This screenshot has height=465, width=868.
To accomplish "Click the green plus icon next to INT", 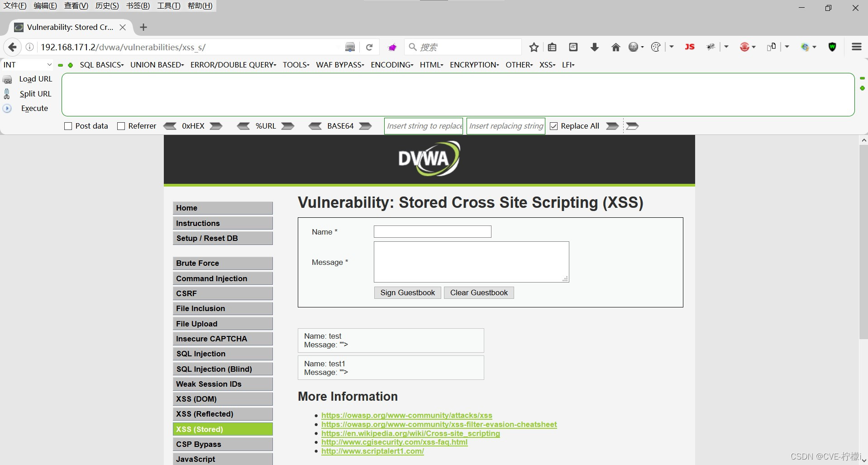I will 71,65.
